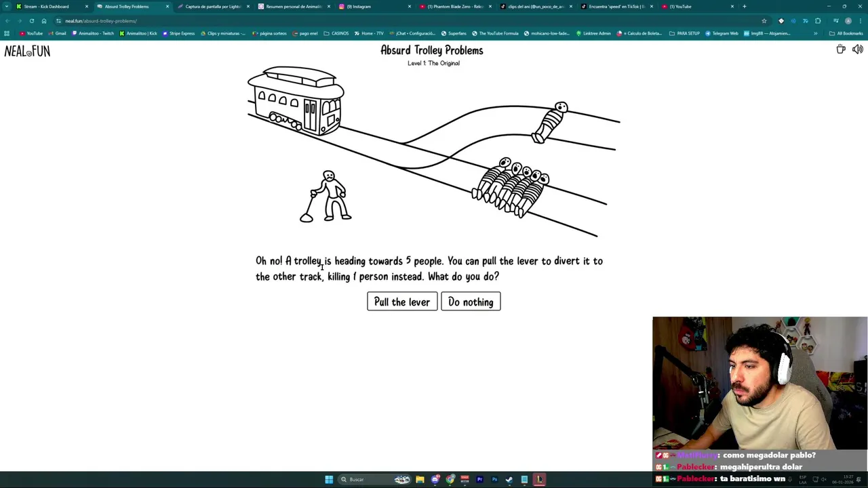This screenshot has height=488, width=868.
Task: Open the Calculo de Boleta bookmark
Action: point(639,33)
